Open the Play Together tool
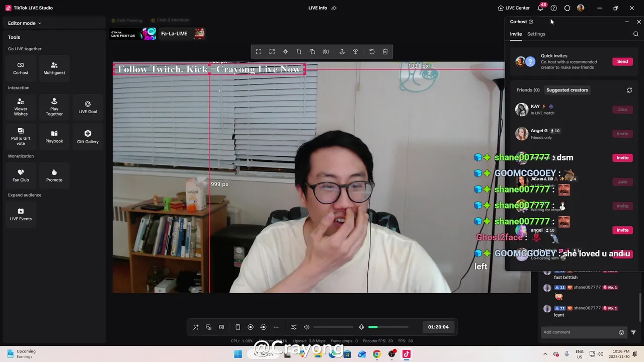The height and width of the screenshot is (362, 644). point(54,107)
